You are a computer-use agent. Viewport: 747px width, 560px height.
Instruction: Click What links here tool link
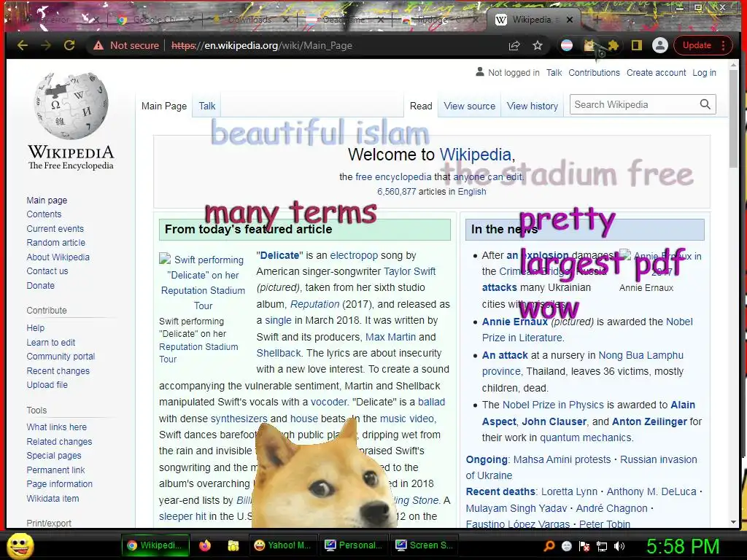pyautogui.click(x=57, y=427)
